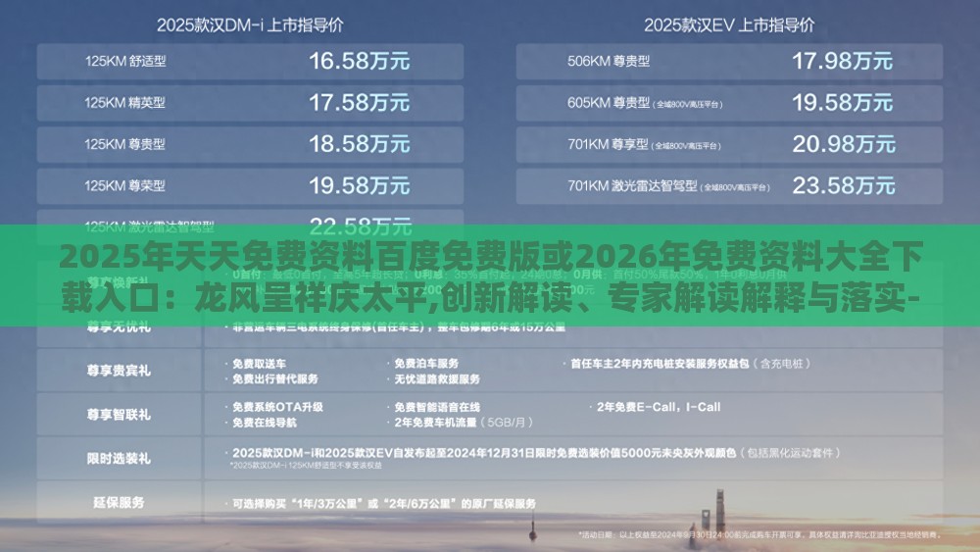Click the 非营运车辆三电系统终身保修 line
Screen dimensions: 980x552
[x=398, y=326]
